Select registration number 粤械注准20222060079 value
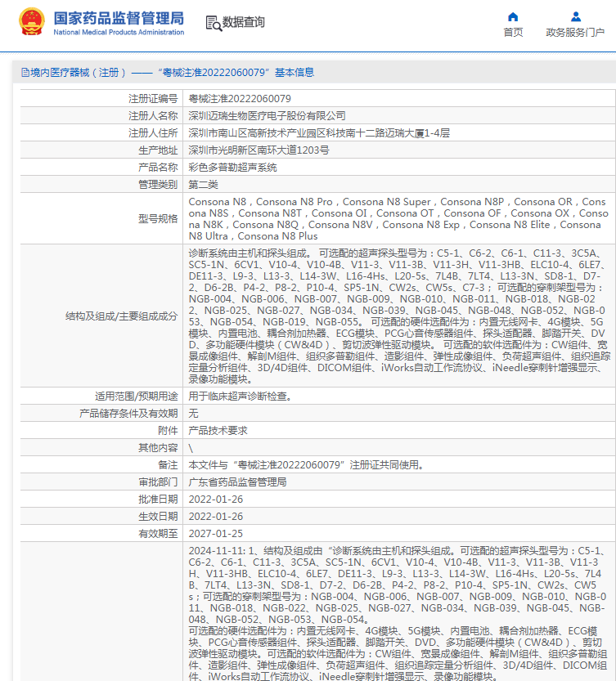Viewport: 616px width, 681px height. 240,99
